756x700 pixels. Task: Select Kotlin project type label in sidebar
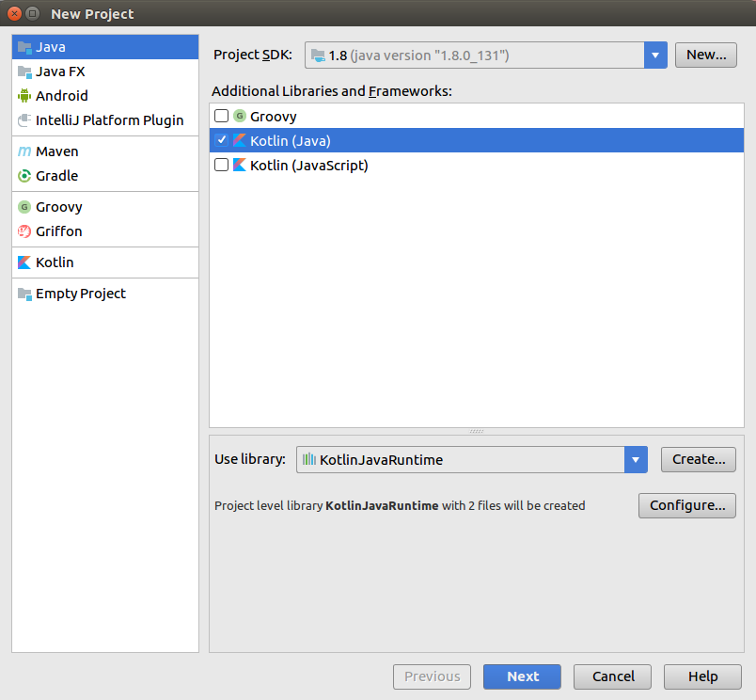coord(55,262)
